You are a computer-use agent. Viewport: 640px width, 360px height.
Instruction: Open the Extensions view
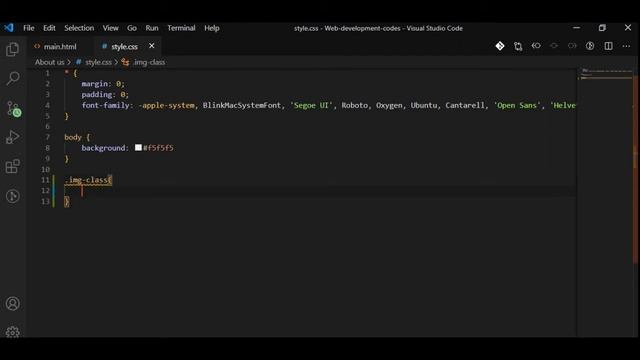[x=13, y=167]
